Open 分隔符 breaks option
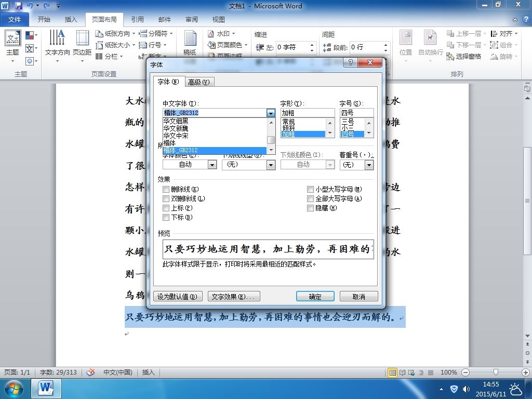This screenshot has height=399, width=532. (x=156, y=34)
